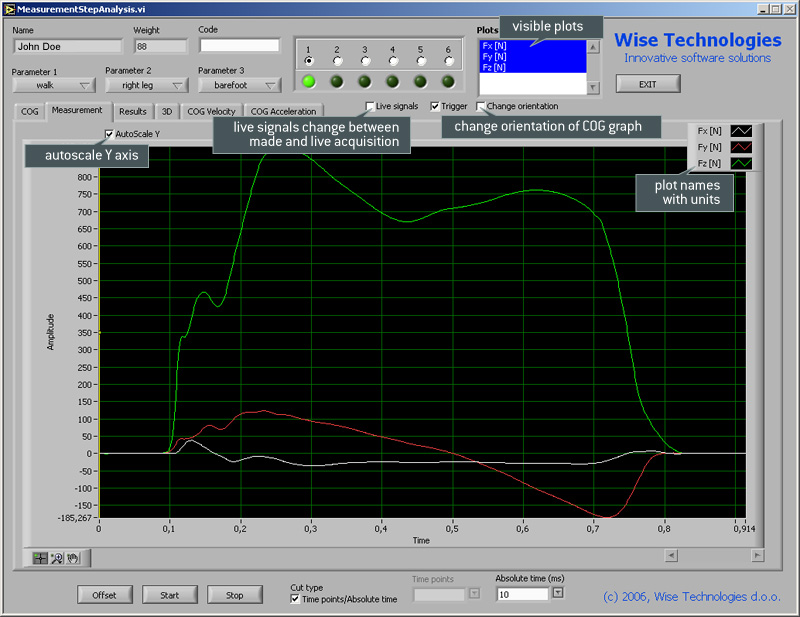Switch to the Results tab

133,111
